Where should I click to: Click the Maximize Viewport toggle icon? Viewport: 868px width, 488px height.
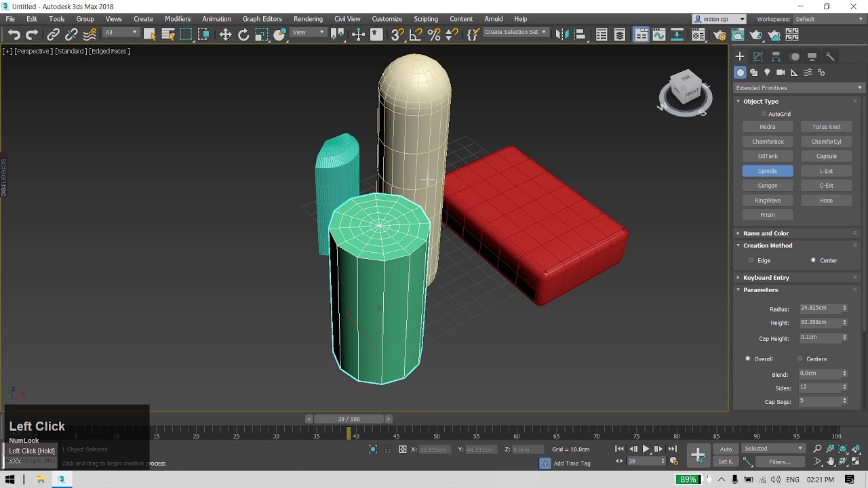point(855,462)
